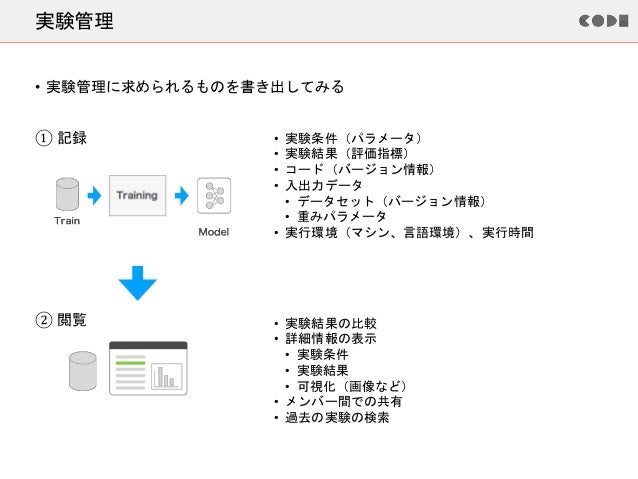Click the sub-bullet 実験結果 under 詳細情報の表示
The width and height of the screenshot is (638, 479).
point(323,370)
